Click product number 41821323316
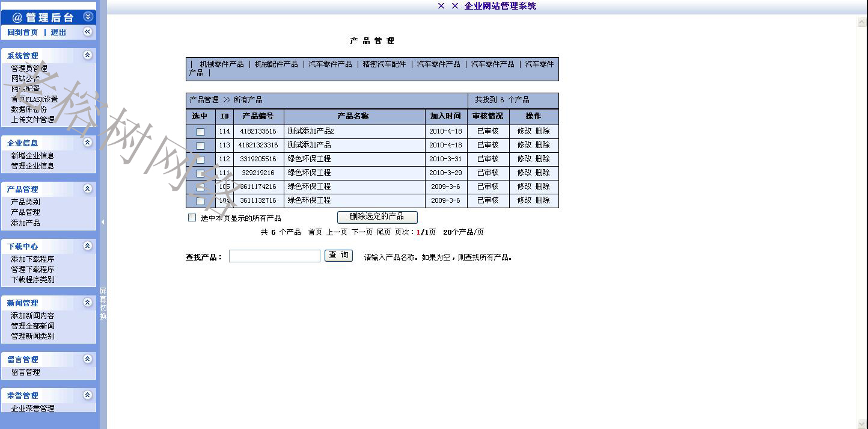Viewport: 868px width, 429px height. [258, 145]
